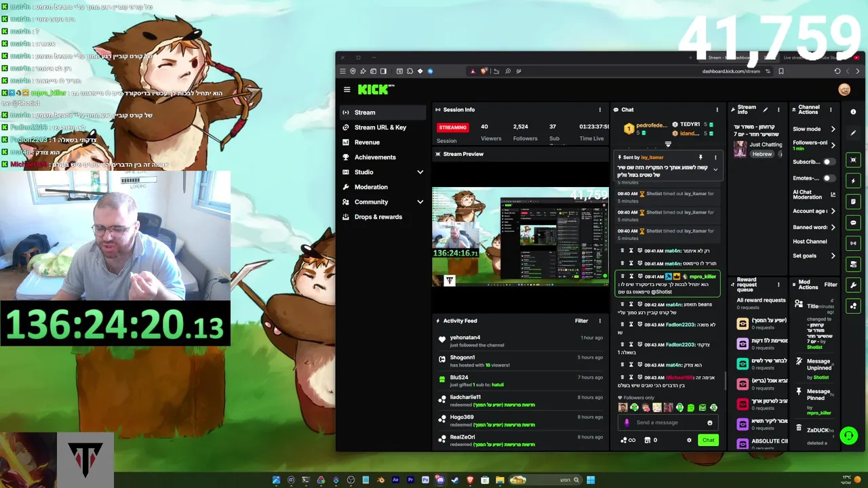Image resolution: width=868 pixels, height=488 pixels.
Task: Click Shogonn1 in Activity Feed
Action: 462,357
